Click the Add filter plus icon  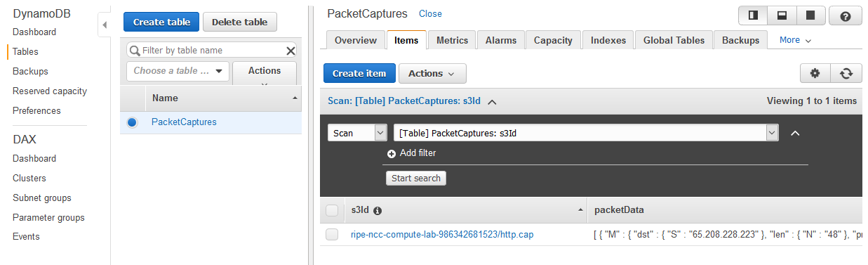coord(392,153)
